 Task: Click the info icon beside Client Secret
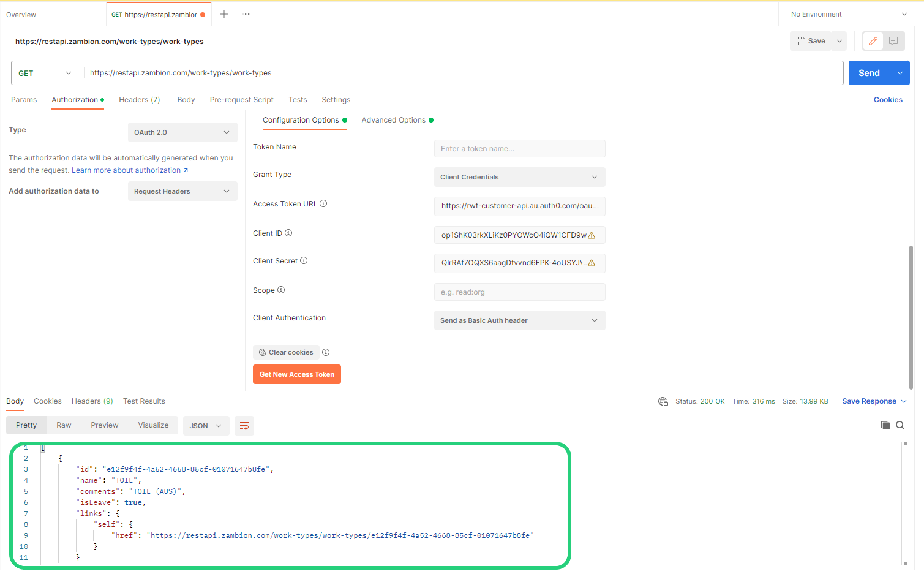304,261
